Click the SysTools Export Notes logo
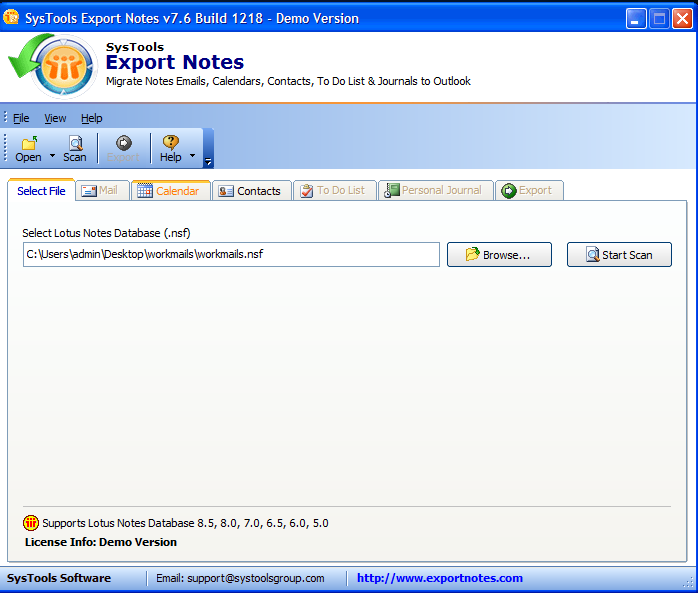Screen dimensions: 698x593 tap(52, 66)
